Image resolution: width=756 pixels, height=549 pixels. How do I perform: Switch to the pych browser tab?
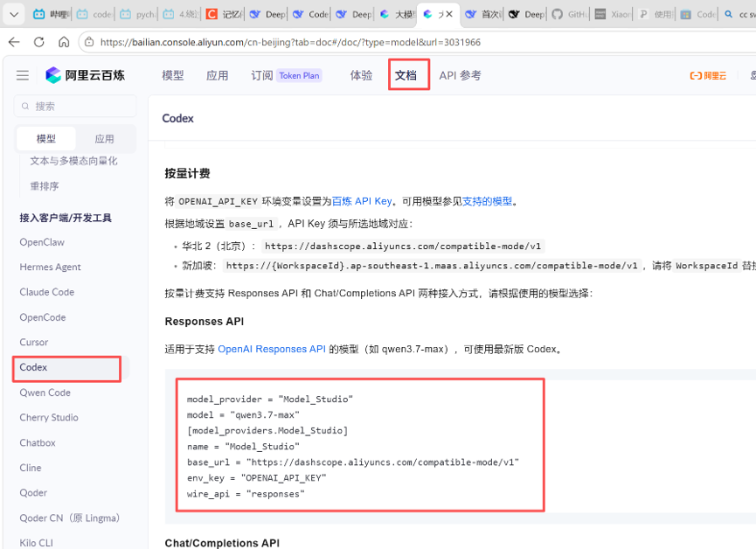coord(137,15)
